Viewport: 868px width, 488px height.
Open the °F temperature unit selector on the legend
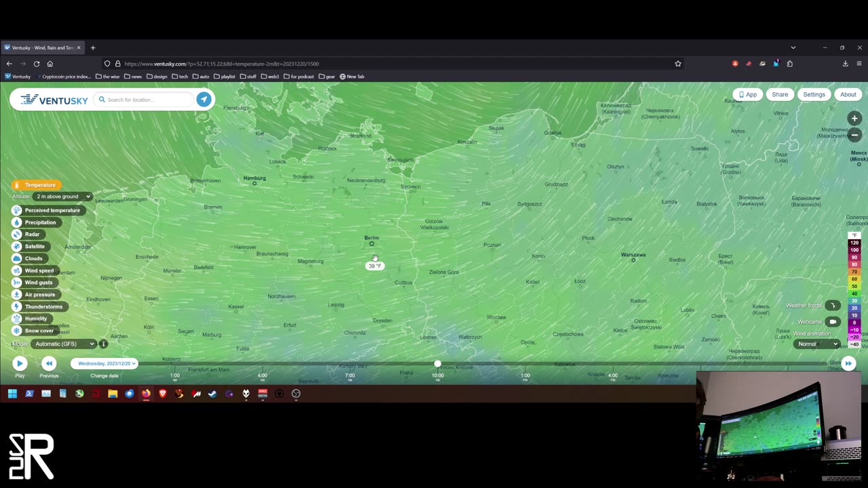tap(854, 235)
